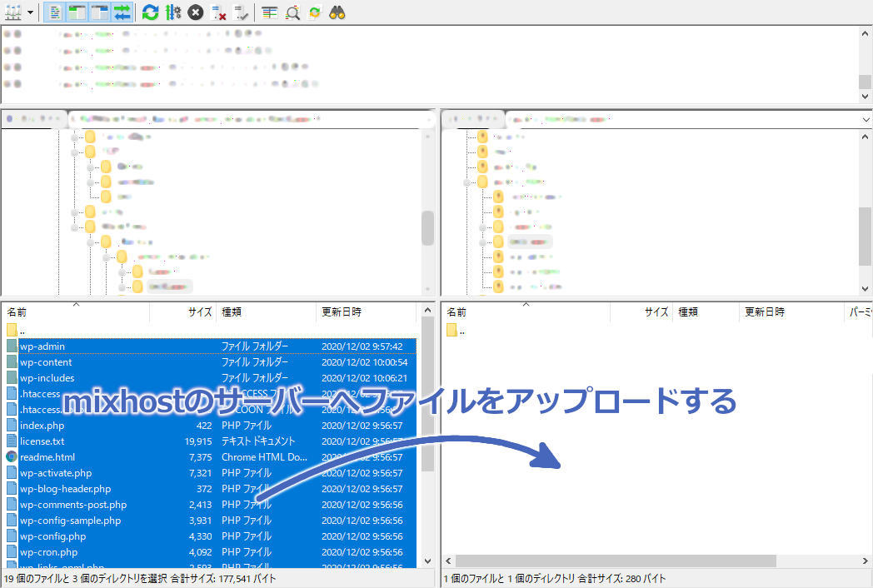
Task: Toggle processing of the transfer queue
Action: pyautogui.click(x=173, y=12)
